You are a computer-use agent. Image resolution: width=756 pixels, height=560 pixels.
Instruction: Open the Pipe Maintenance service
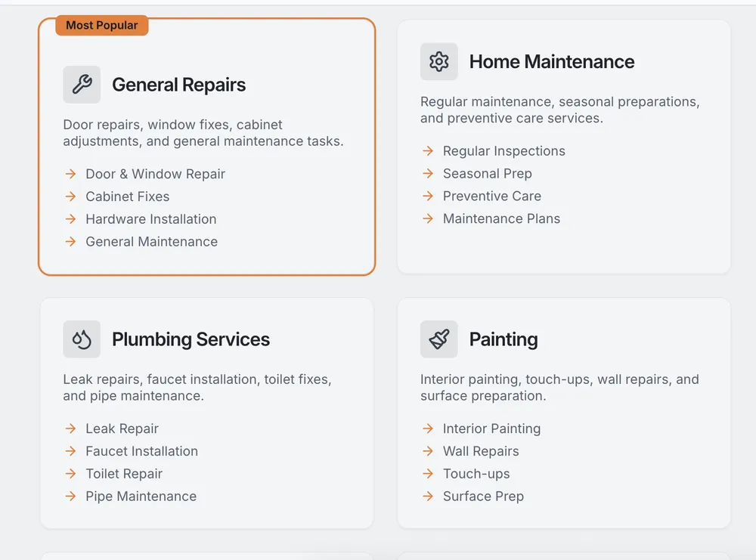point(141,497)
